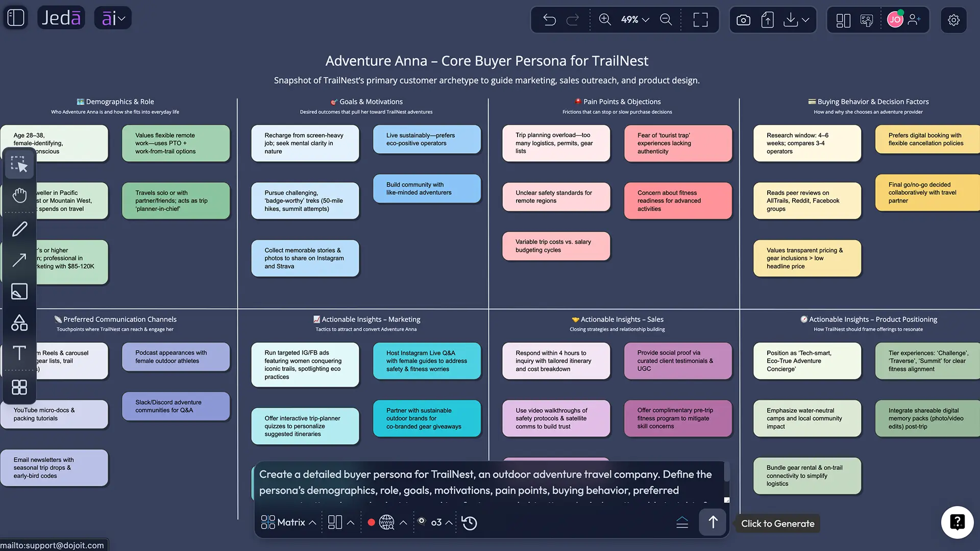
Task: Toggle the left sidebar panel icon
Action: pos(15,18)
